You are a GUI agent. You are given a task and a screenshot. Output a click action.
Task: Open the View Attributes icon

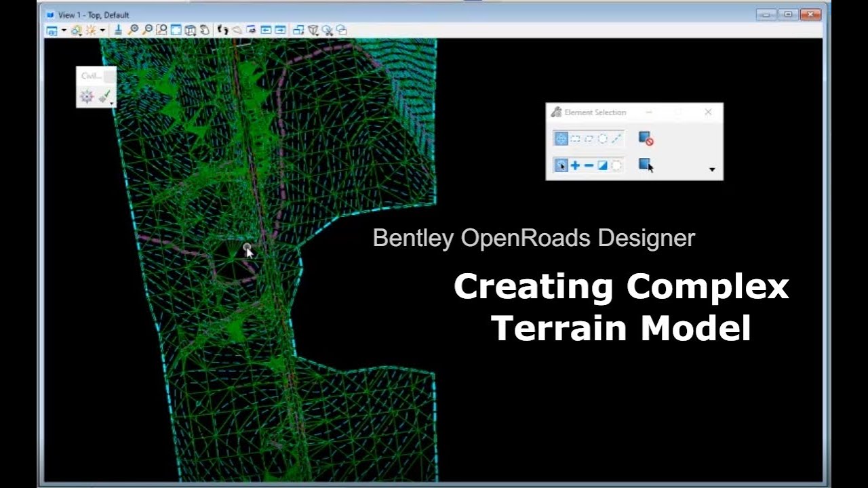click(x=52, y=30)
